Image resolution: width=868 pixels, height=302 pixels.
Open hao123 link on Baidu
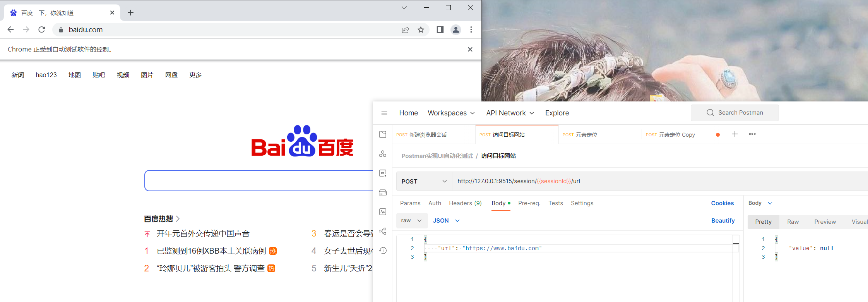46,75
